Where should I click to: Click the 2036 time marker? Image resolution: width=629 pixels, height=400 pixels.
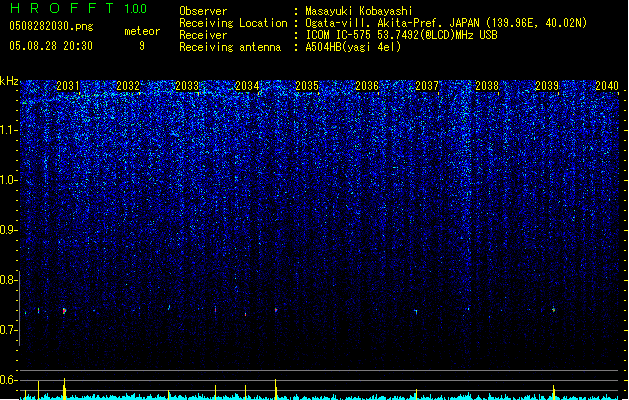[x=367, y=86]
